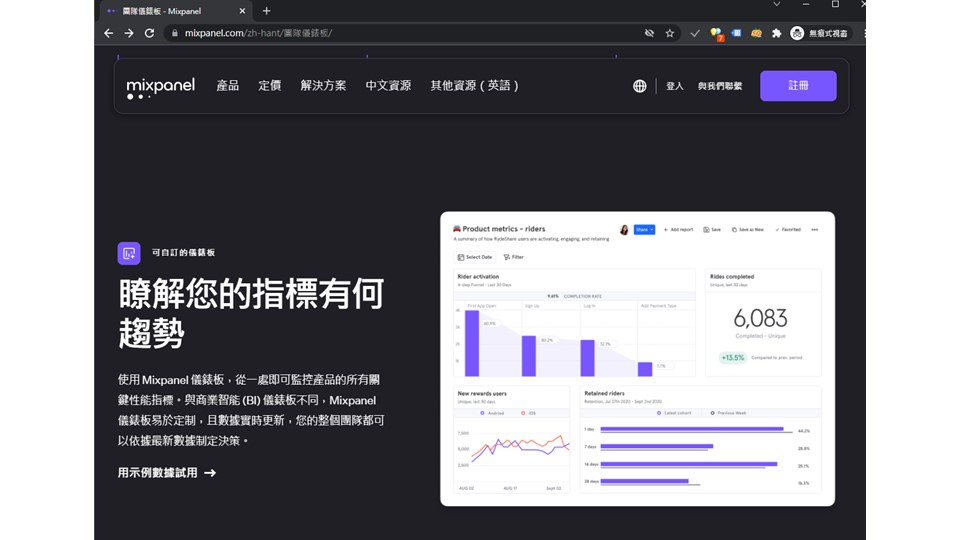Reload the Mixpanel page
Screen dimensions: 960x540
click(149, 33)
